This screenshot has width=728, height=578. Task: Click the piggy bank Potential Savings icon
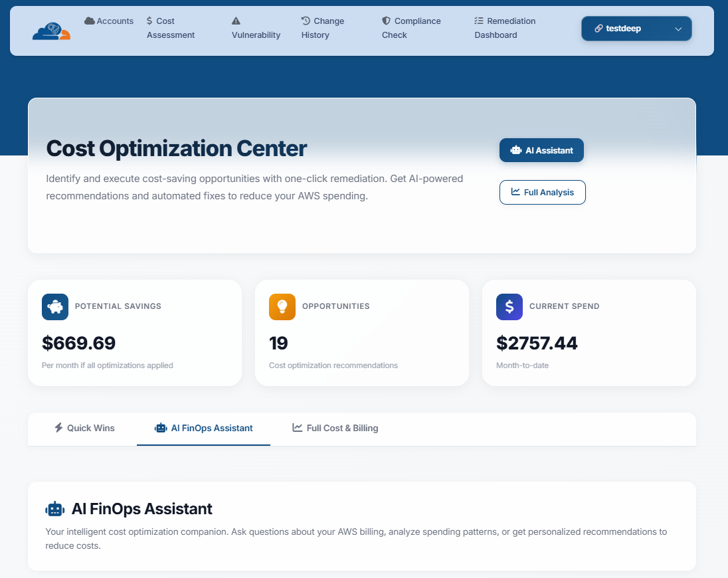[x=54, y=307]
